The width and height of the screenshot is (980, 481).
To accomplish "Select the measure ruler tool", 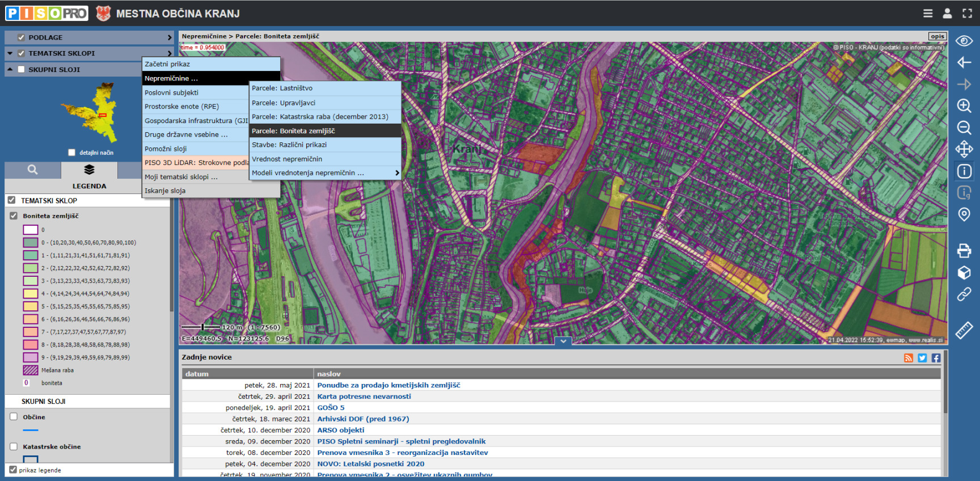I will pos(964,331).
